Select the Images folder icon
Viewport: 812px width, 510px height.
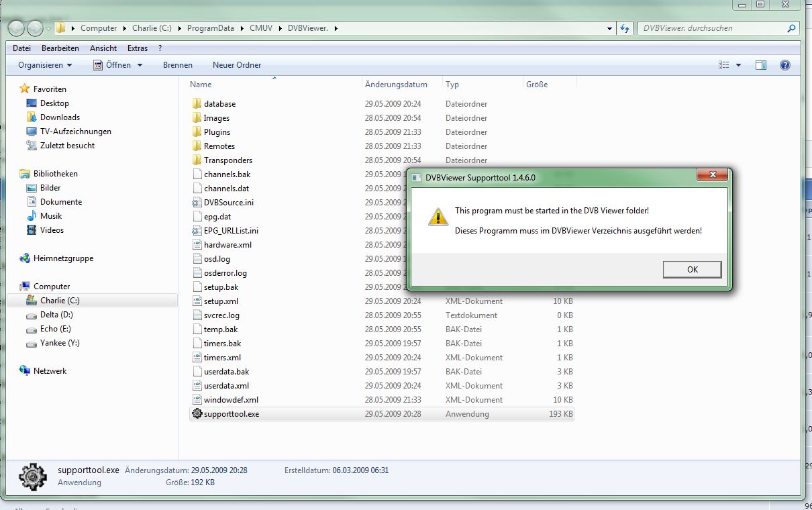tap(197, 118)
